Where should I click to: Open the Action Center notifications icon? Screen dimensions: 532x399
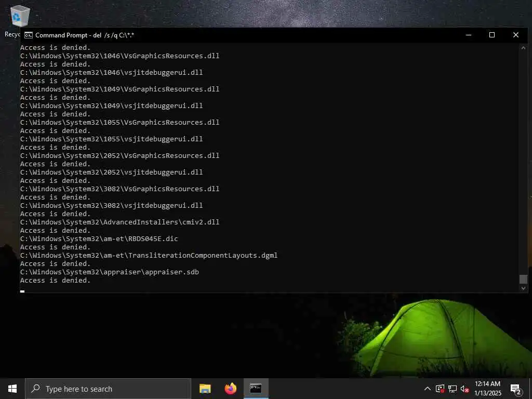pos(516,389)
